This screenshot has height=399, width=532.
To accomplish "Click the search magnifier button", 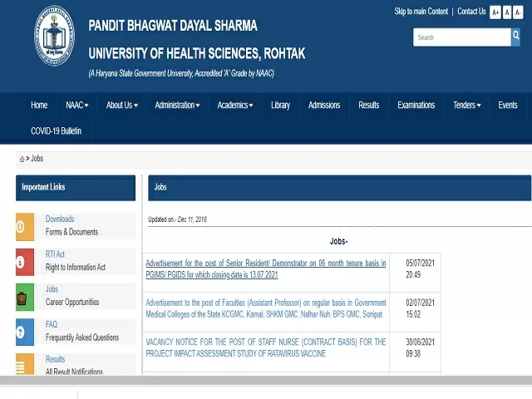I will 515,37.
